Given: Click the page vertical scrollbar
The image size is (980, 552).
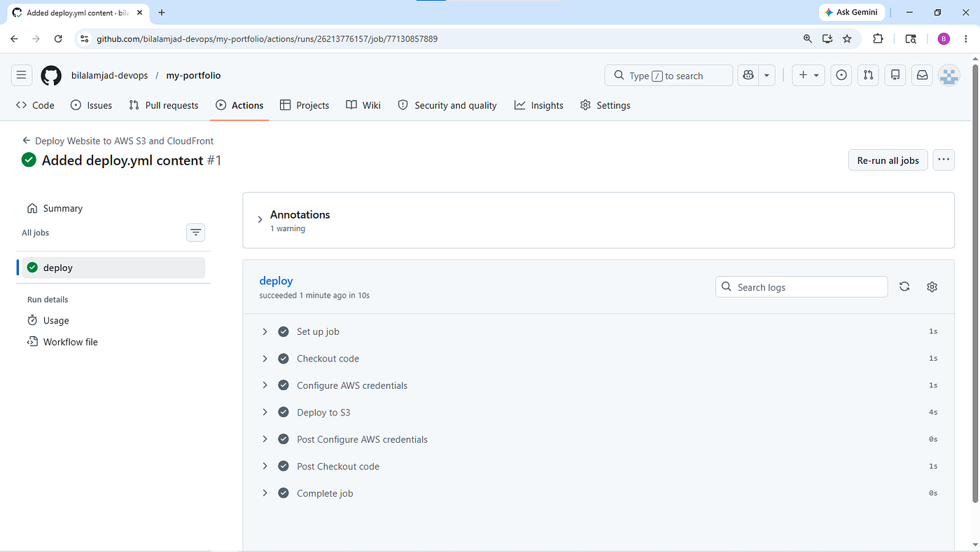Looking at the screenshot, I should click(975, 283).
